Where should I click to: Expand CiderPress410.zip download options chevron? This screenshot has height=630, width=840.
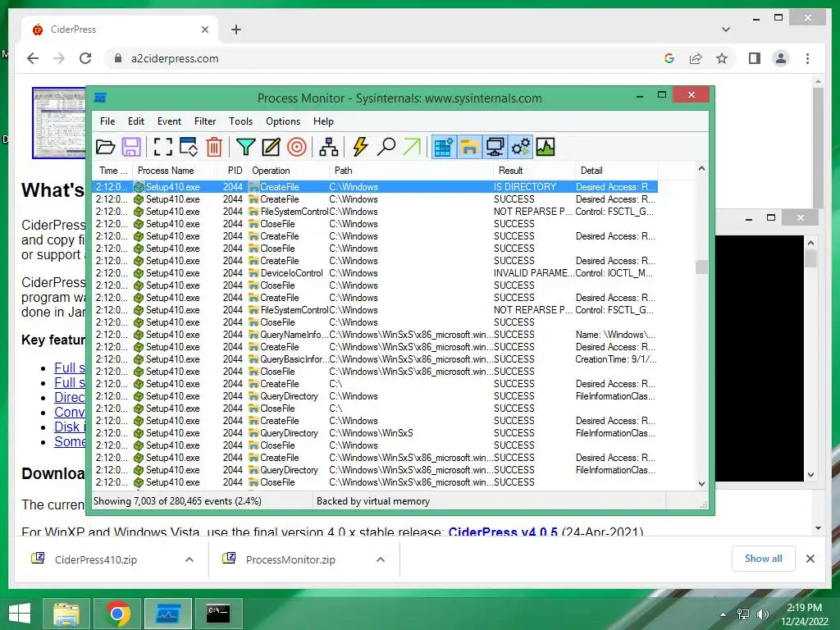[189, 559]
